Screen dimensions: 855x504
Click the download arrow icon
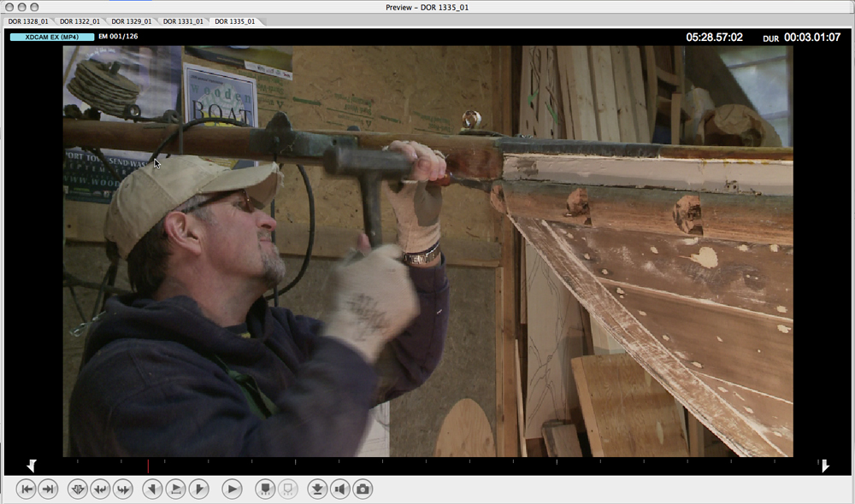coord(317,489)
